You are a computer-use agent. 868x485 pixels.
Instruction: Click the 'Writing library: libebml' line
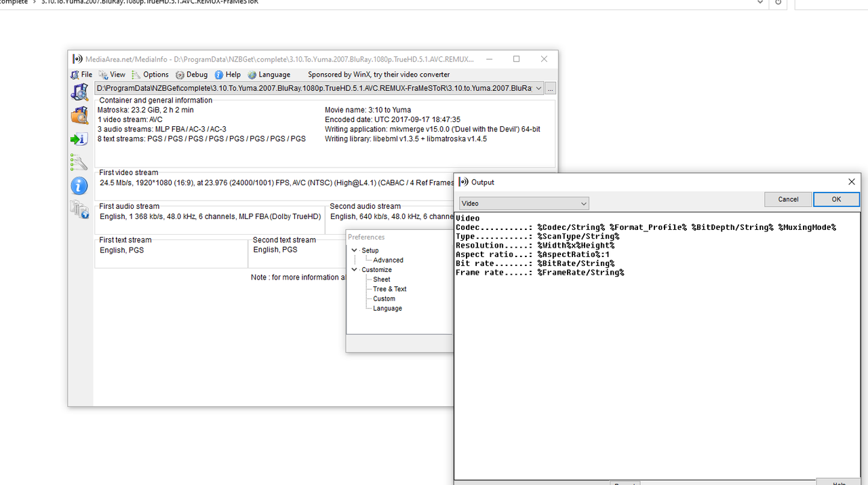[406, 138]
